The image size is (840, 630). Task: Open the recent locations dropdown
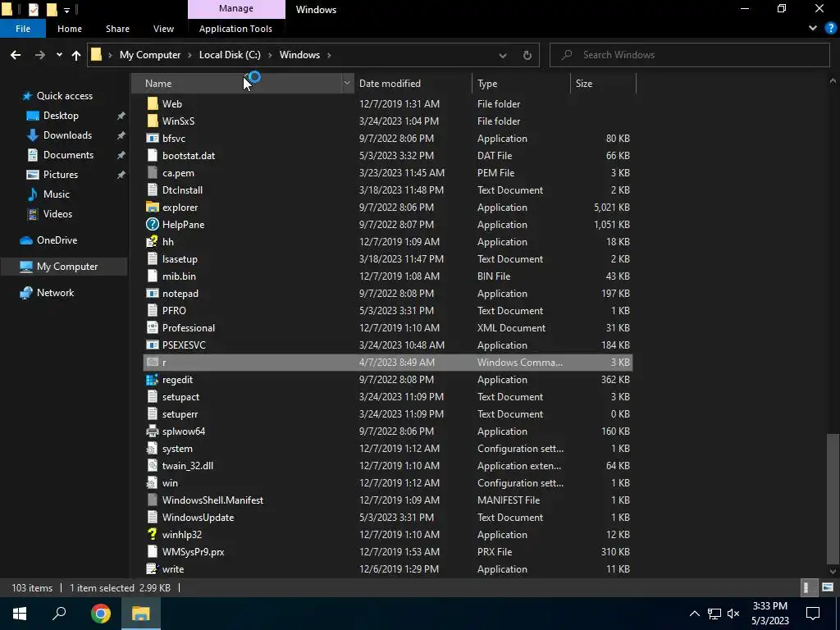[59, 55]
